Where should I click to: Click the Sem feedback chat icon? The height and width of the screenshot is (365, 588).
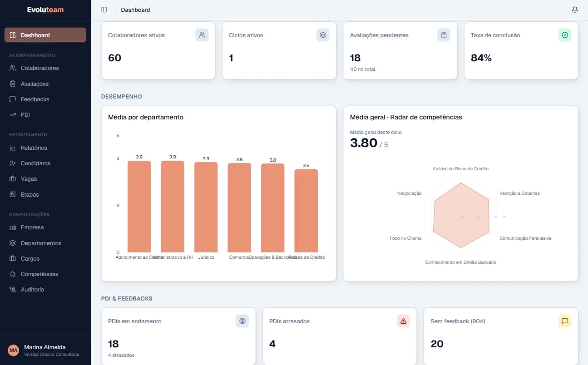coord(565,321)
